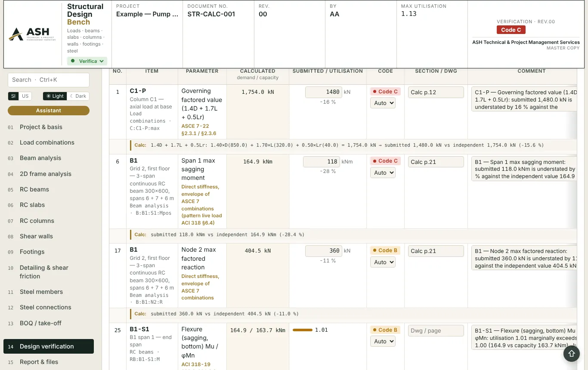Image resolution: width=588 pixels, height=370 pixels.
Task: Click the scroll-to-top arrow button
Action: (571, 353)
